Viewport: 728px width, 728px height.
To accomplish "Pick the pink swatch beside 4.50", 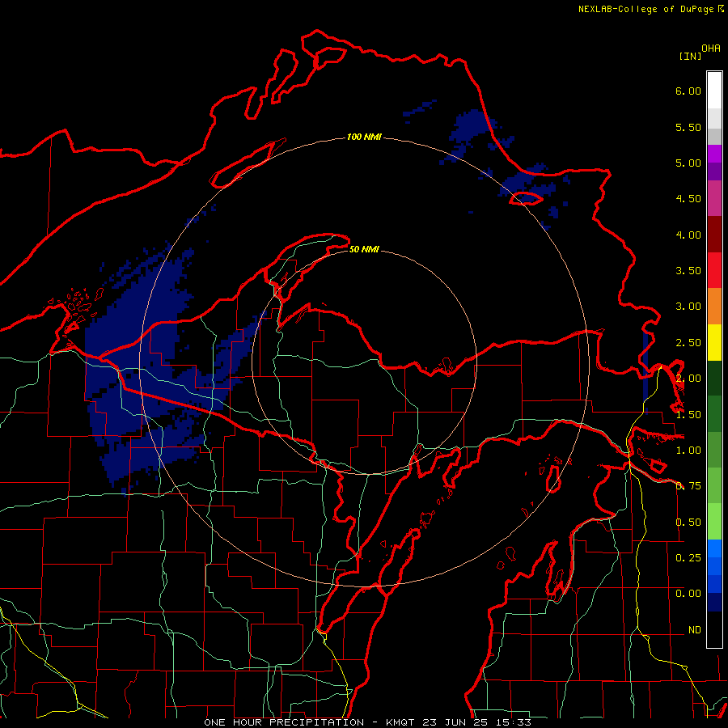I will click(714, 199).
